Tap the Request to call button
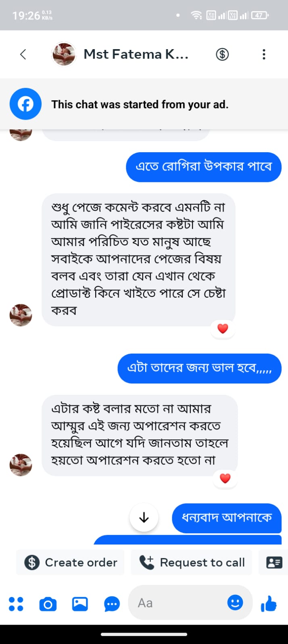 (192, 562)
